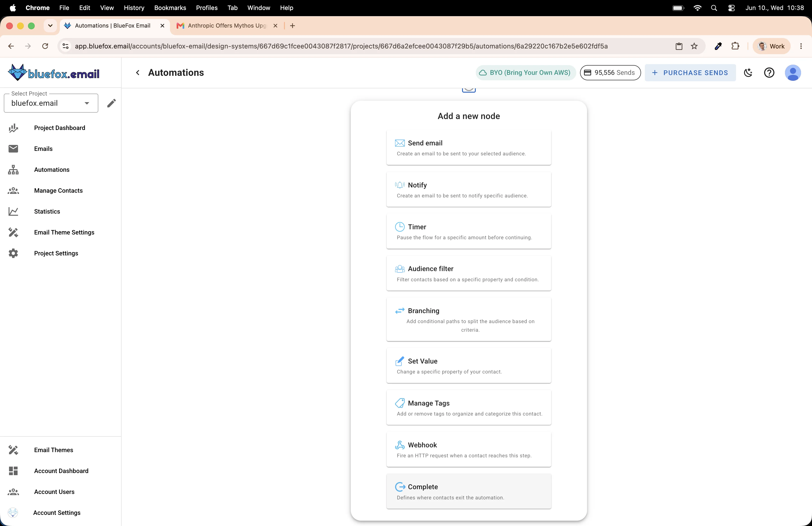Screen dimensions: 812x526
Task: Add a Send email node
Action: [x=469, y=148]
